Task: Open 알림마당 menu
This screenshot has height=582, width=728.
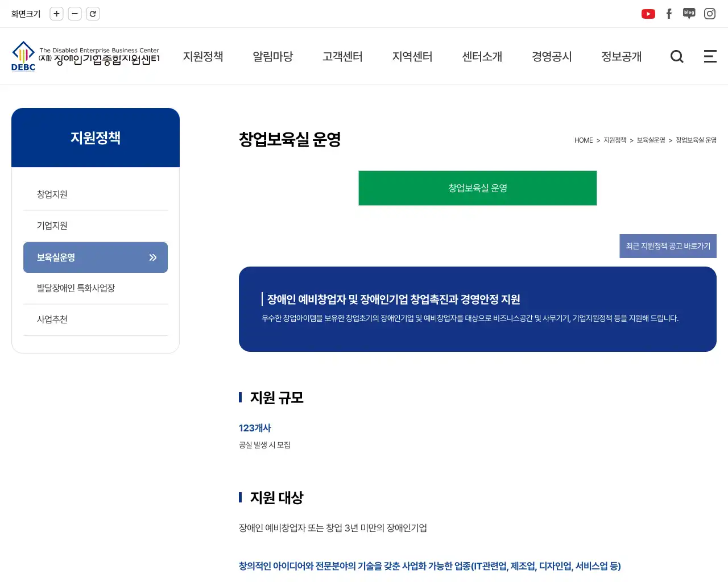Action: [x=273, y=56]
